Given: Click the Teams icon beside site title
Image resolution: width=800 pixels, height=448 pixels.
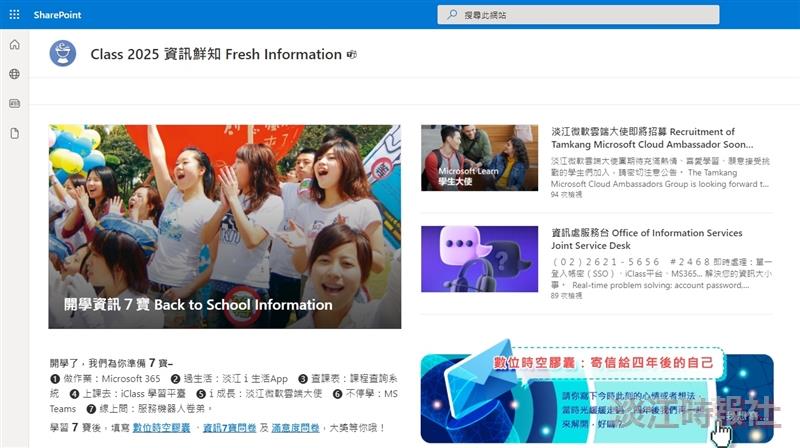Looking at the screenshot, I should click(352, 54).
